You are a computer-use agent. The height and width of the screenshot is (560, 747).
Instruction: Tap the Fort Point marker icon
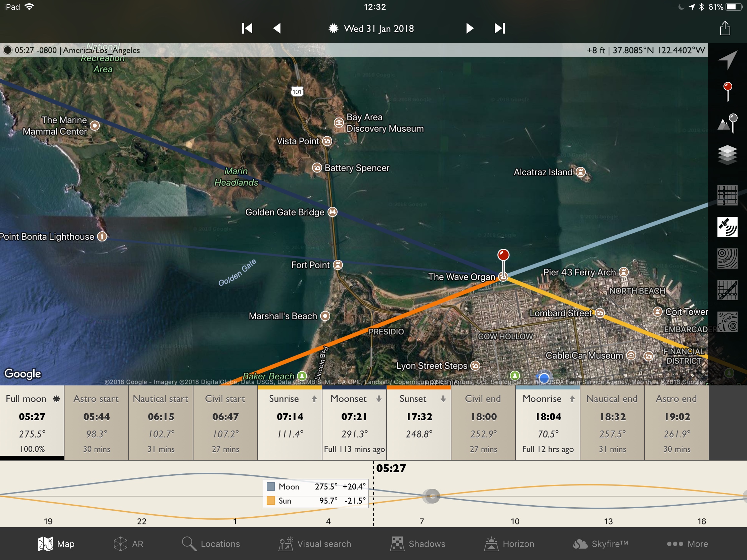click(338, 265)
